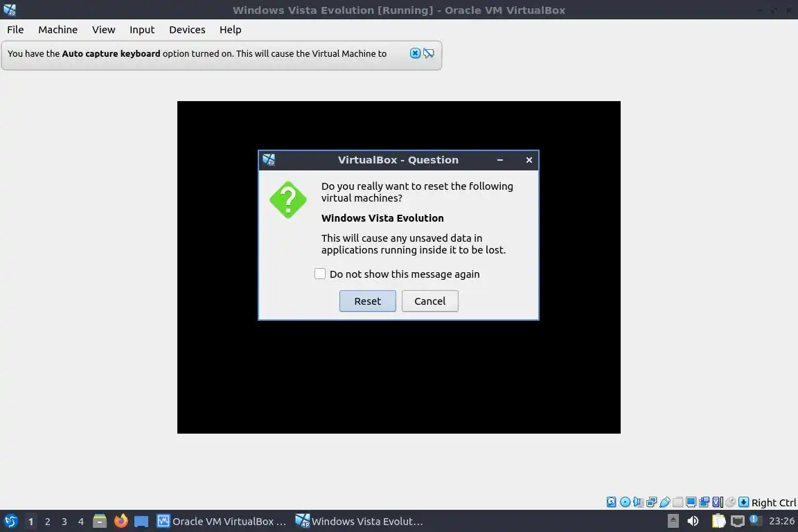The width and height of the screenshot is (798, 532).
Task: Click the recording status icon
Action: pyautogui.click(x=704, y=502)
